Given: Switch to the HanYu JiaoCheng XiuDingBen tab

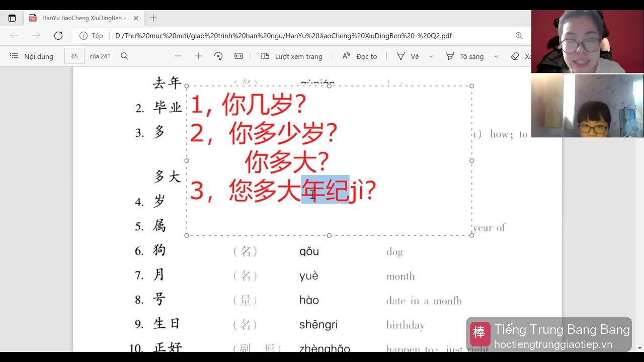Looking at the screenshot, I should (84, 18).
